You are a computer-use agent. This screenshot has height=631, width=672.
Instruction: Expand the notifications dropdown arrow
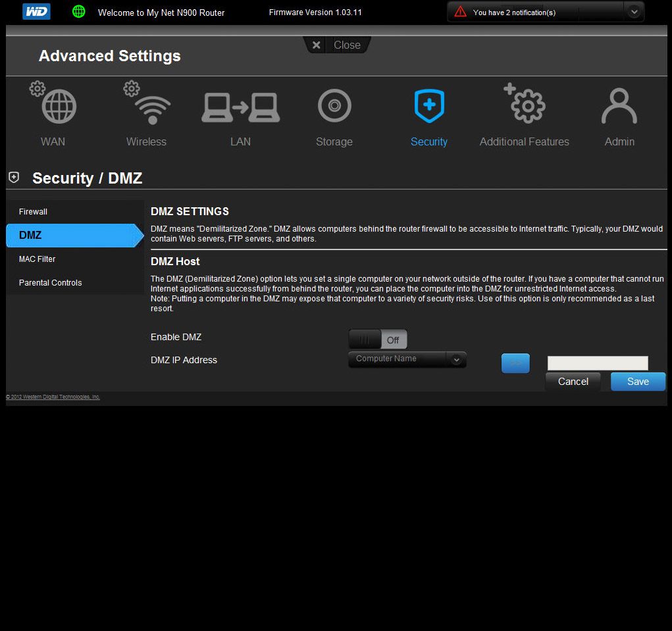633,12
